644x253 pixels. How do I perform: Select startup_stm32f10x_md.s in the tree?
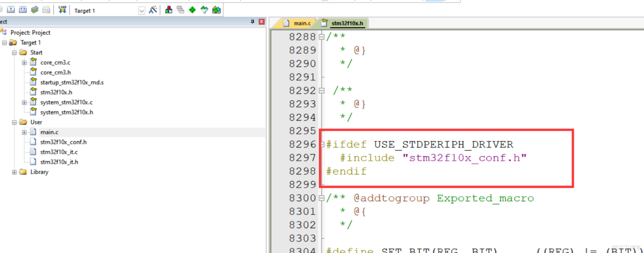tap(72, 83)
